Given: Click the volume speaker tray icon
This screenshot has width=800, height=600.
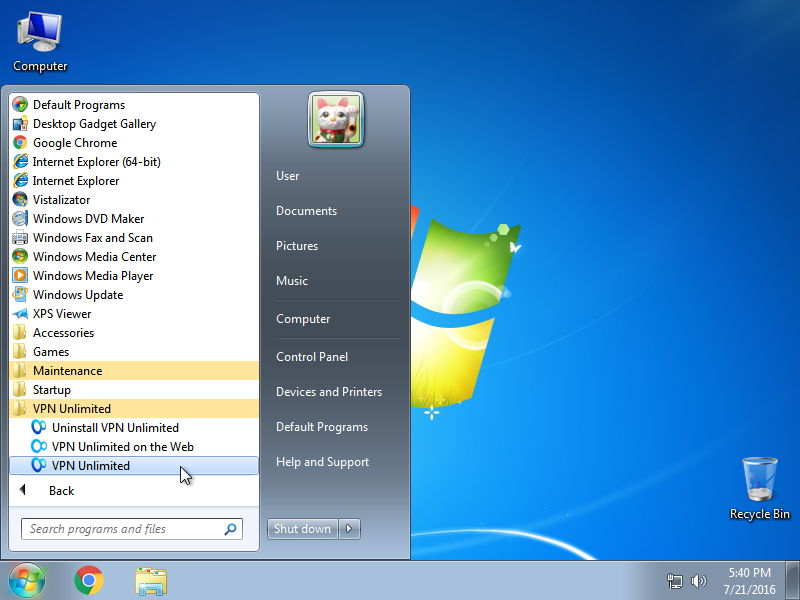Looking at the screenshot, I should [x=698, y=581].
